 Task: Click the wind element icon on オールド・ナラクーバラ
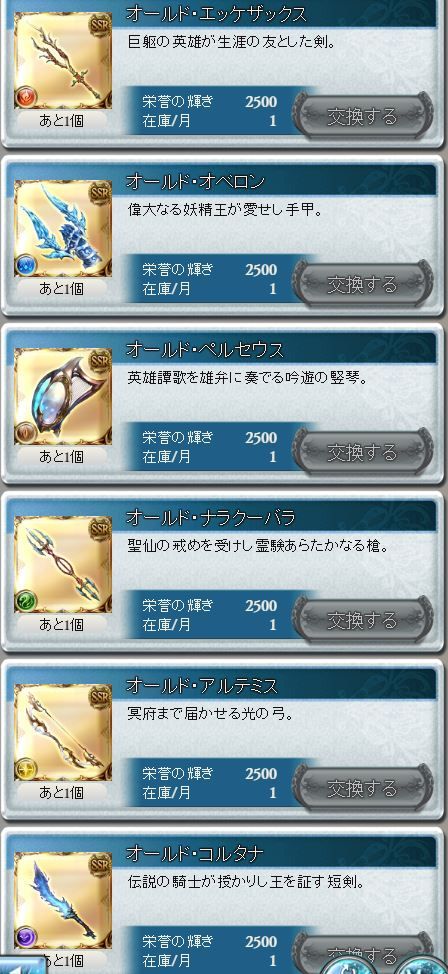point(26,601)
